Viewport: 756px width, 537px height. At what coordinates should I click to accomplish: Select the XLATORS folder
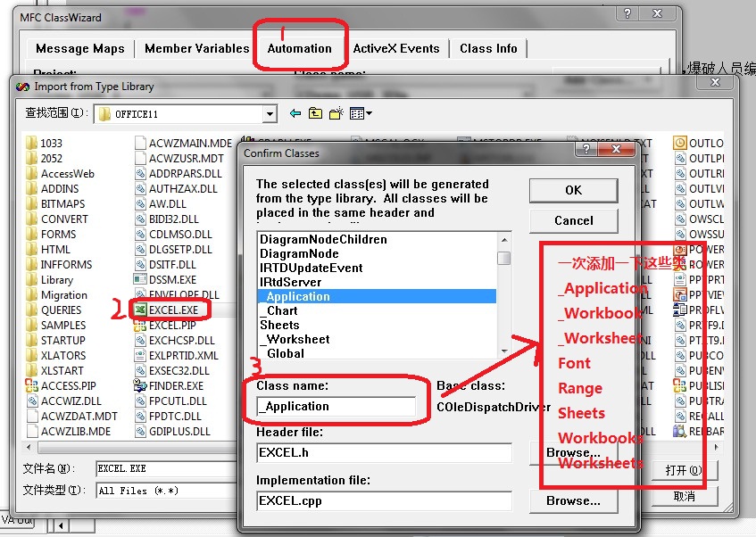click(x=56, y=356)
